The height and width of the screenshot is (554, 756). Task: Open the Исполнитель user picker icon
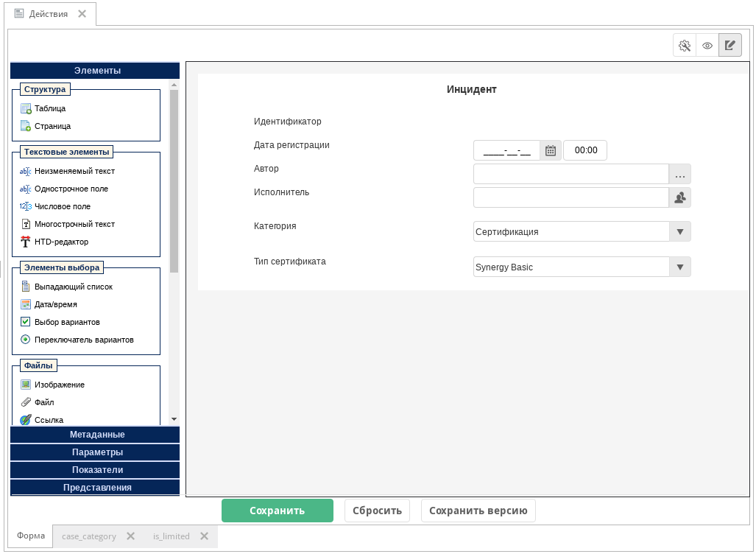click(680, 198)
